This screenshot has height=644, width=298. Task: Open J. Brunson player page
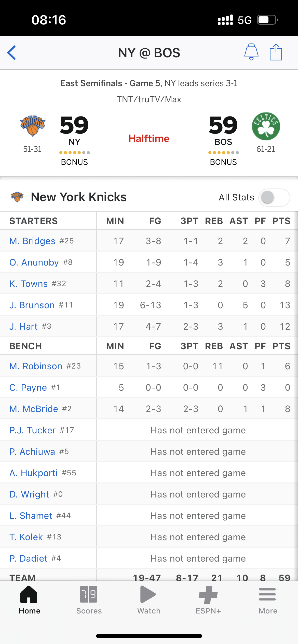coord(32,305)
